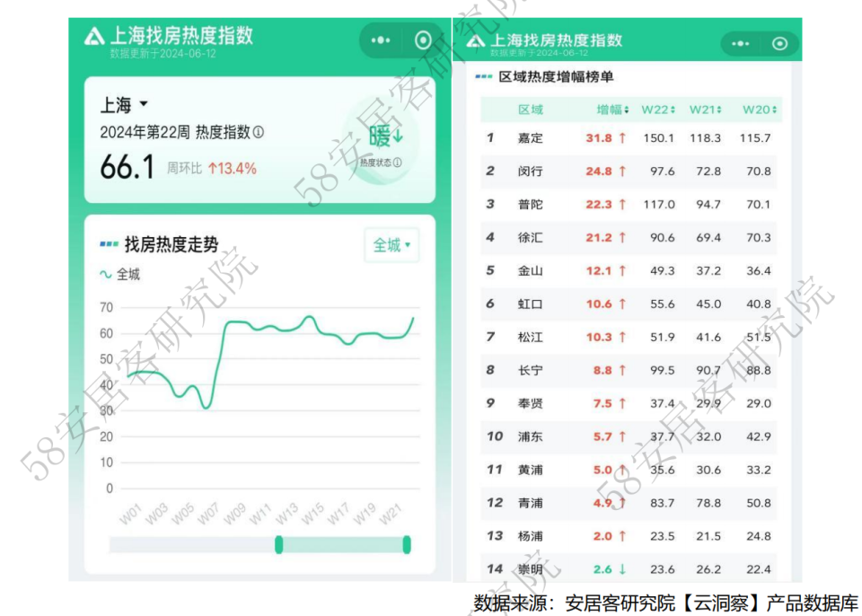The width and height of the screenshot is (862, 616).
Task: Tap the info icon beside 热度状态
Action: point(398,163)
